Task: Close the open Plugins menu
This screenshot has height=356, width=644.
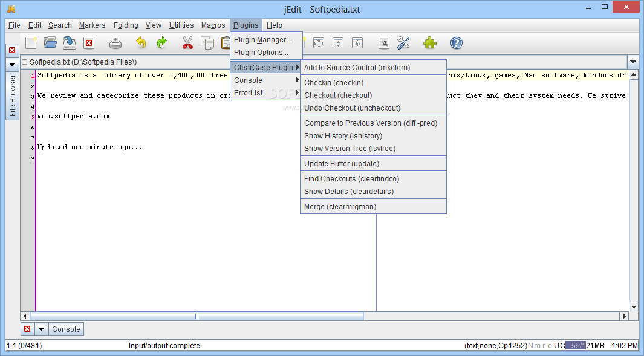Action: (x=246, y=25)
